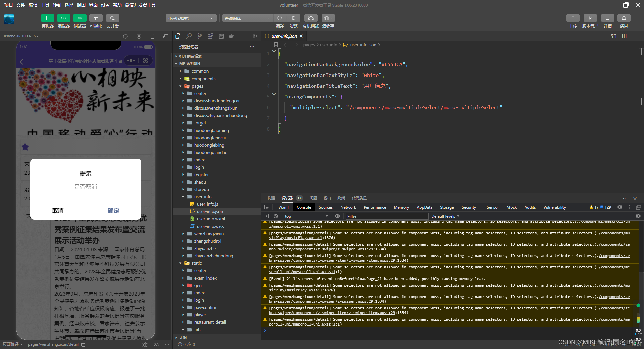Click the 确定 button in dialog
Viewport: 644px width, 349px height.
pyautogui.click(x=113, y=211)
